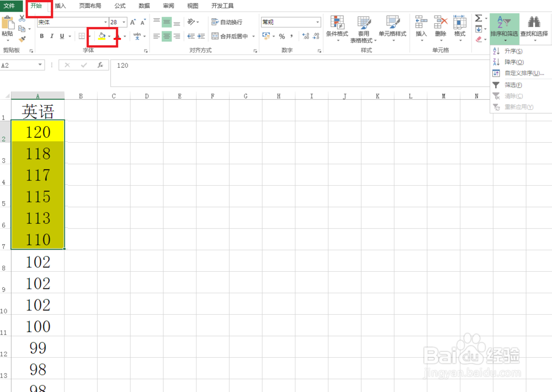The height and width of the screenshot is (392, 552).
Task: Toggle middle vertical alignment
Action: [x=167, y=22]
